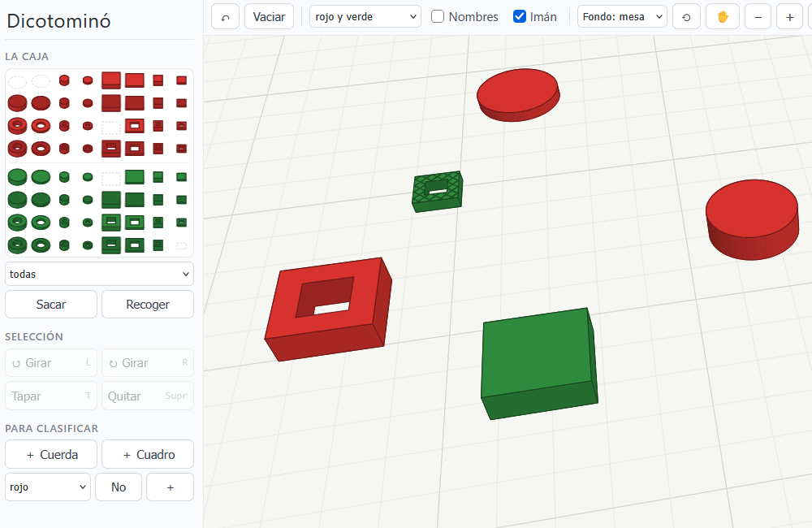Image resolution: width=812 pixels, height=528 pixels.
Task: Click the undo arrow in the toolbar
Action: pyautogui.click(x=225, y=16)
